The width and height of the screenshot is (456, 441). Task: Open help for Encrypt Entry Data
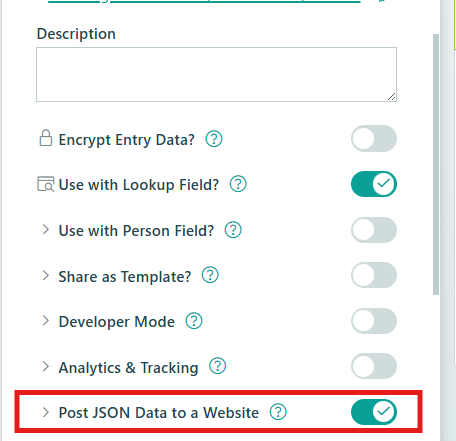pyautogui.click(x=214, y=139)
